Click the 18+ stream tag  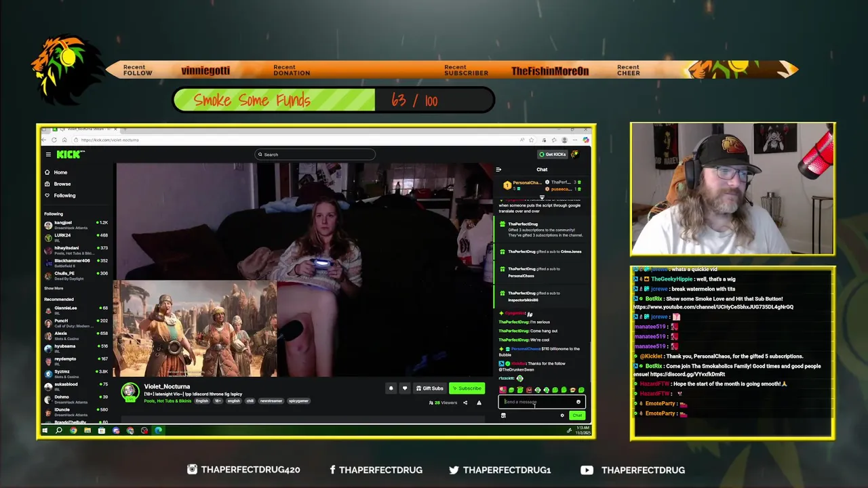pyautogui.click(x=218, y=401)
